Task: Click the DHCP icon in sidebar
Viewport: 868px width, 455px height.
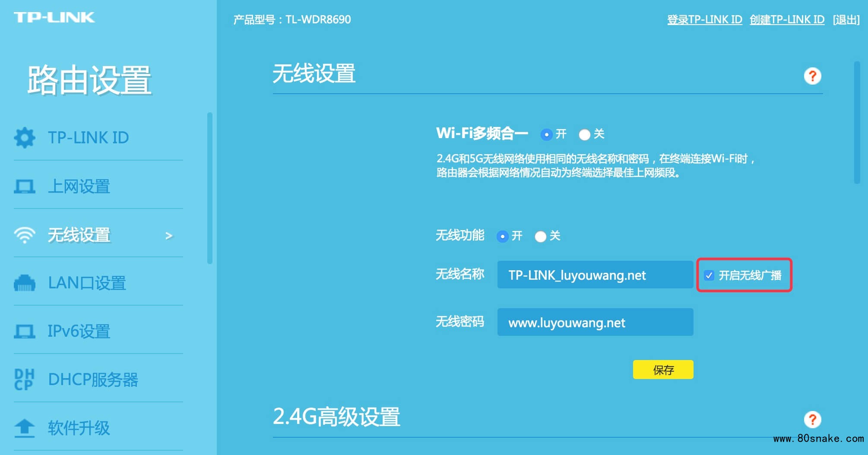Action: pyautogui.click(x=24, y=379)
